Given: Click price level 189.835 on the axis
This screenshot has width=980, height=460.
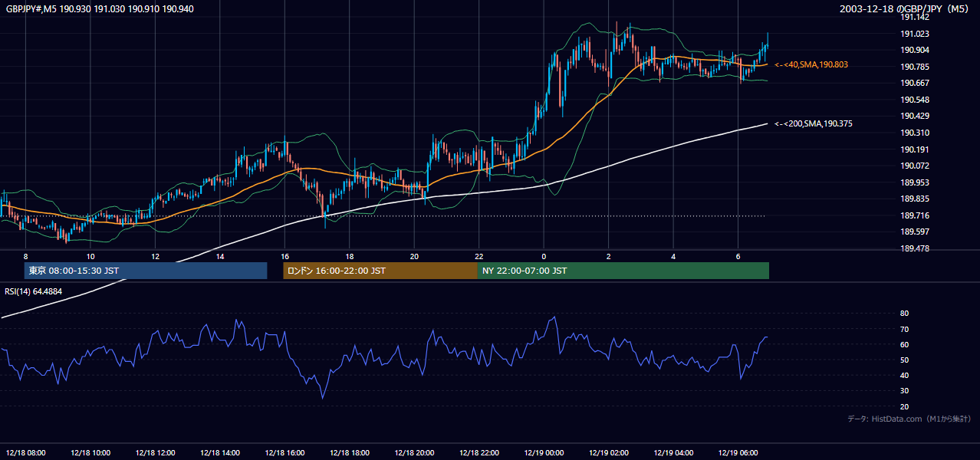Looking at the screenshot, I should coord(915,199).
